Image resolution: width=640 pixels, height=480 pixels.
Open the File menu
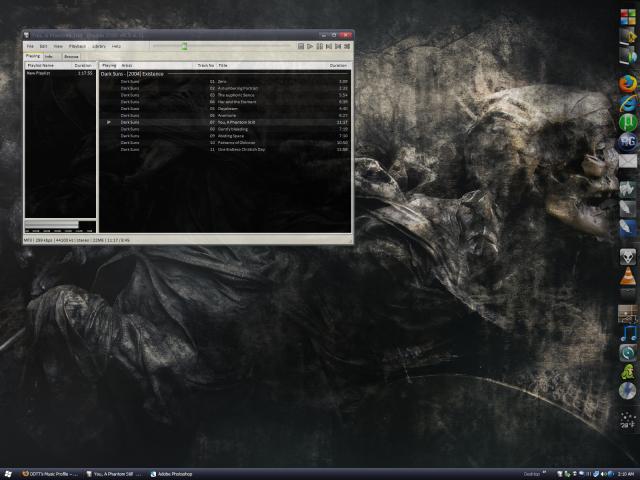(x=30, y=46)
